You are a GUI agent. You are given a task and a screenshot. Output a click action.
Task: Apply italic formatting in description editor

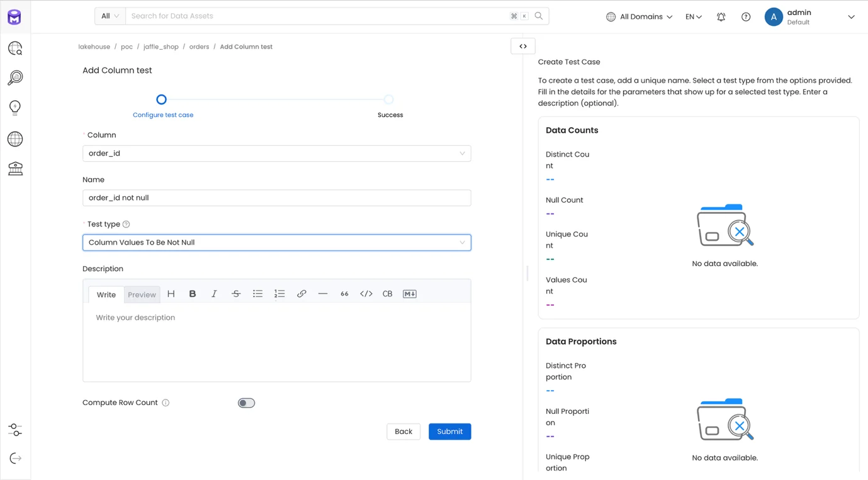click(x=214, y=294)
